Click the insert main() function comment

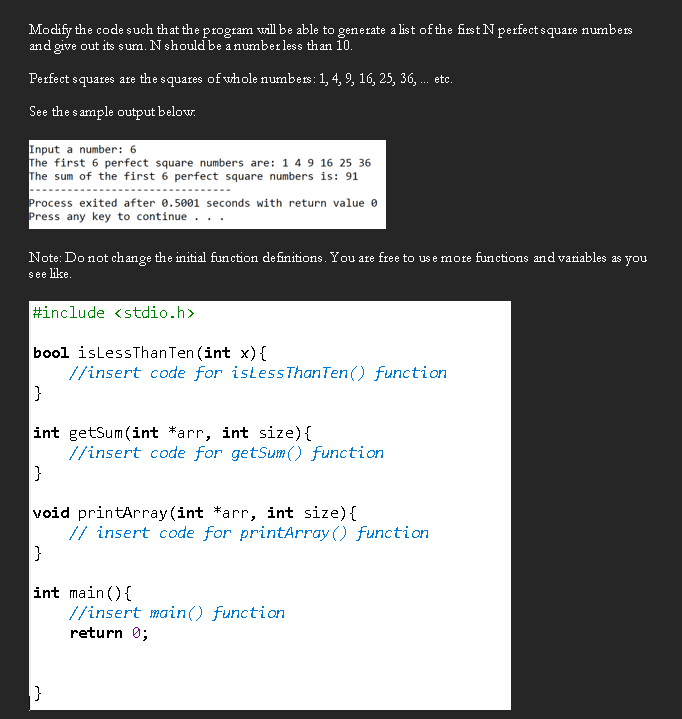[177, 613]
